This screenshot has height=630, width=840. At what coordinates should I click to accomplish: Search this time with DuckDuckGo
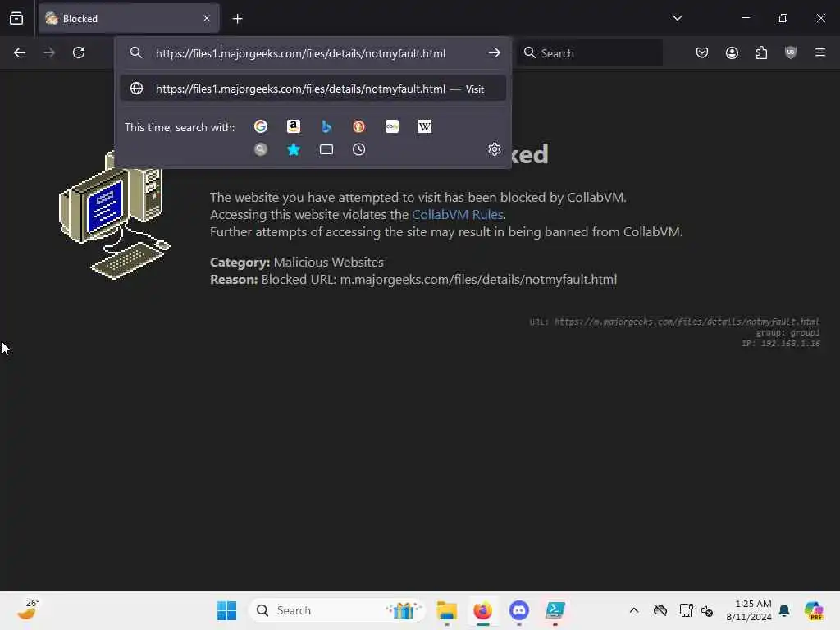pyautogui.click(x=359, y=126)
